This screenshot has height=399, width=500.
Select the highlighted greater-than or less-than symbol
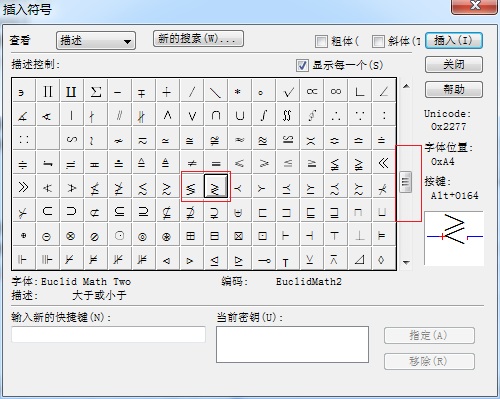216,187
